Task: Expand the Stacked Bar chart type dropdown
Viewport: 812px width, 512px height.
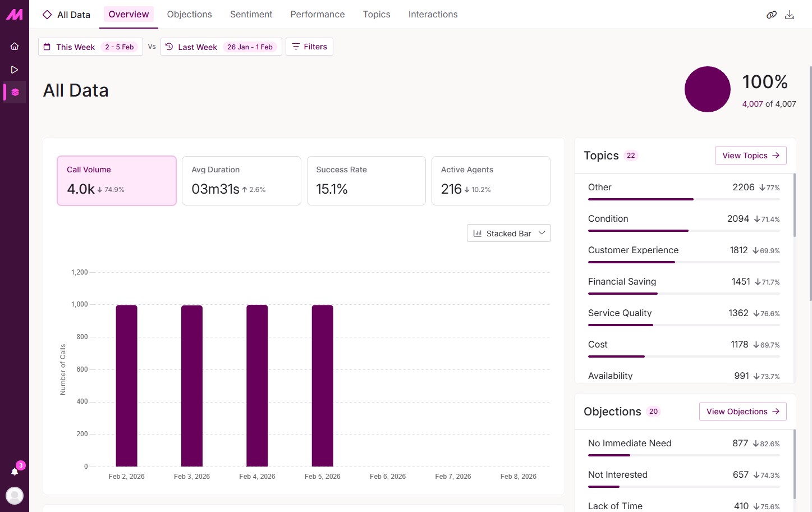Action: (x=509, y=233)
